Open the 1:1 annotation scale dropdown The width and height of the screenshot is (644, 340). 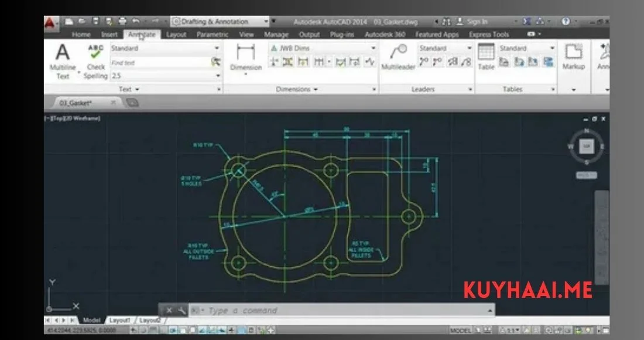tap(510, 331)
